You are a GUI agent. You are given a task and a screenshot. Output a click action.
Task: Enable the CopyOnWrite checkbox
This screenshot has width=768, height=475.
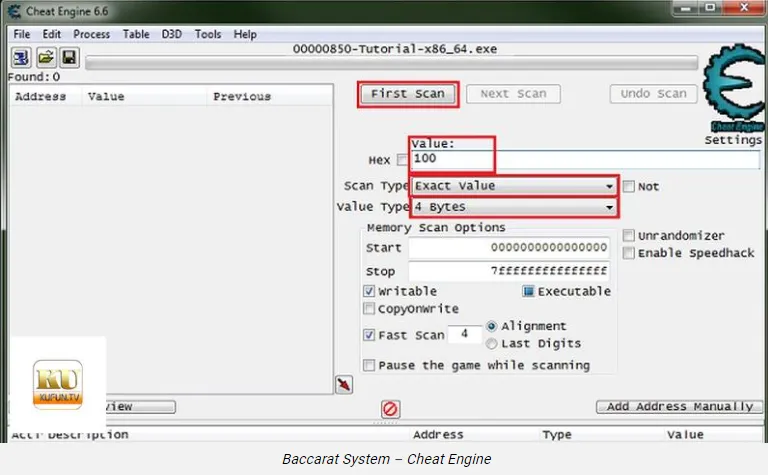tap(369, 309)
